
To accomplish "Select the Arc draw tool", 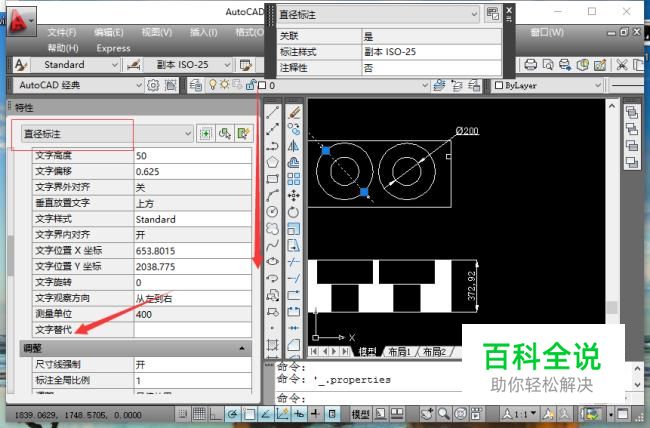I will coord(272,195).
